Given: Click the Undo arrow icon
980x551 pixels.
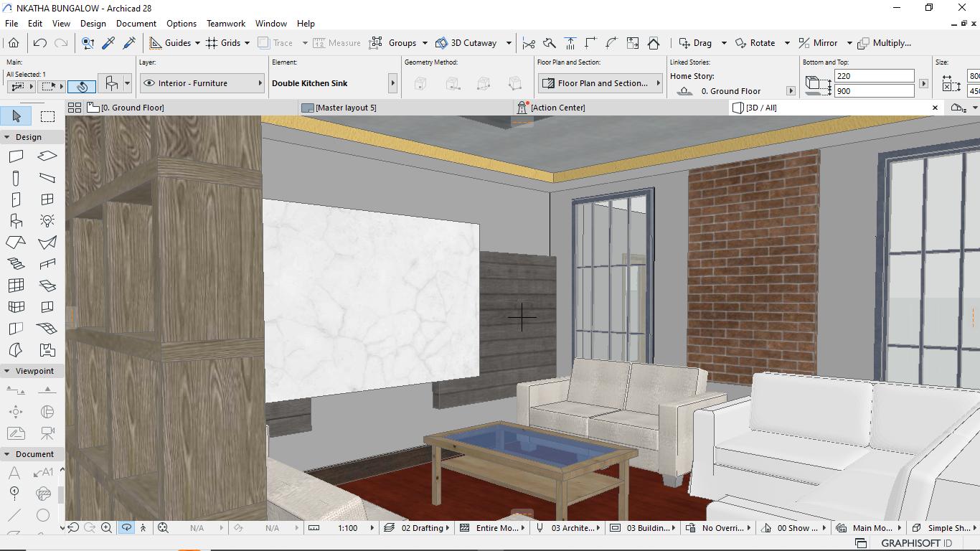Looking at the screenshot, I should tap(40, 43).
